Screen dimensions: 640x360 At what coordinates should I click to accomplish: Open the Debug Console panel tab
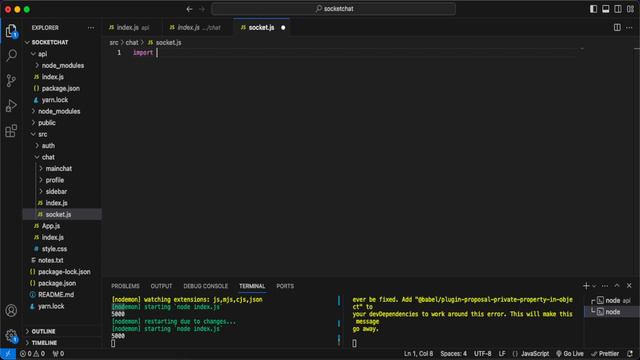click(205, 286)
